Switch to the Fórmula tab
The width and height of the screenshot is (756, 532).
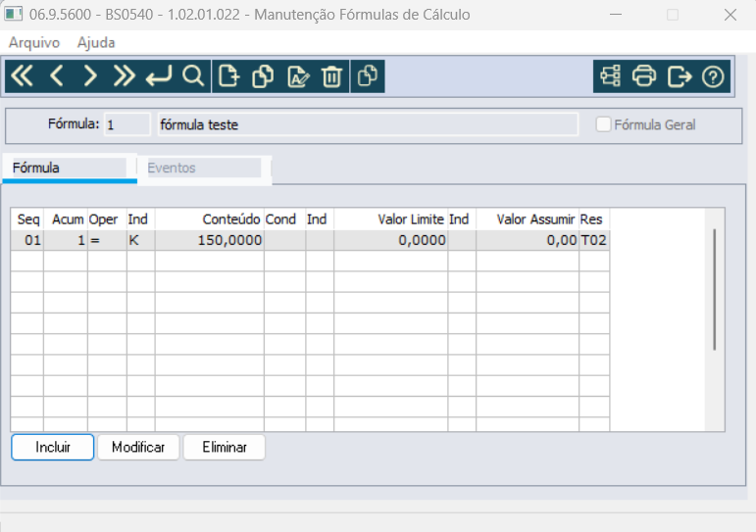70,168
